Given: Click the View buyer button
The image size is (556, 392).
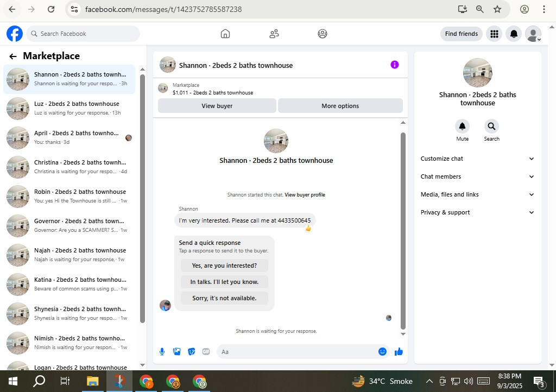Looking at the screenshot, I should (x=217, y=106).
